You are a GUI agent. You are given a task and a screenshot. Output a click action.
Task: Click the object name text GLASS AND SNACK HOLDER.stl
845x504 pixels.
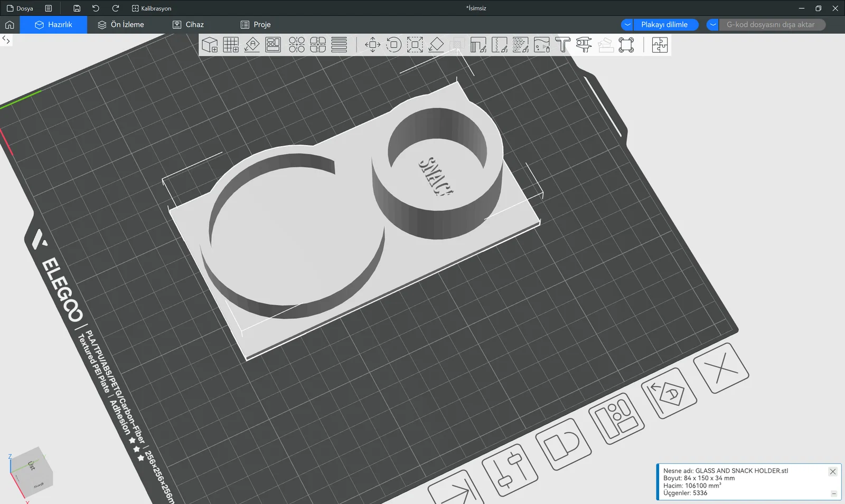click(x=741, y=471)
